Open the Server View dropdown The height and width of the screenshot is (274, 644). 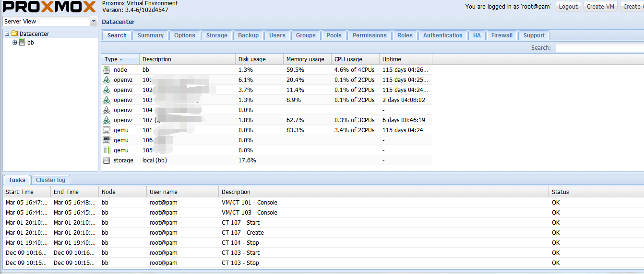click(x=94, y=22)
